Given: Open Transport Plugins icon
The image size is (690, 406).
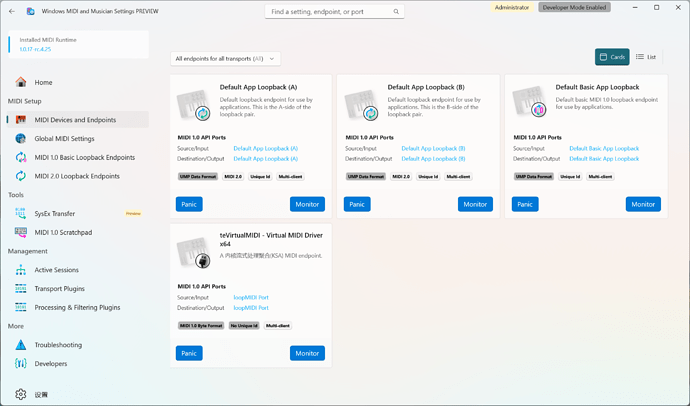Looking at the screenshot, I should pyautogui.click(x=21, y=289).
